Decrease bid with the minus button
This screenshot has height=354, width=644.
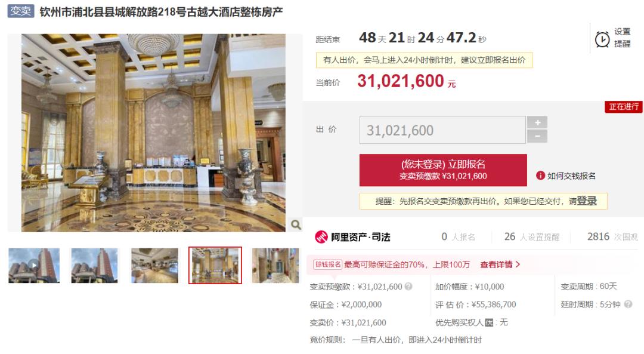tap(537, 137)
